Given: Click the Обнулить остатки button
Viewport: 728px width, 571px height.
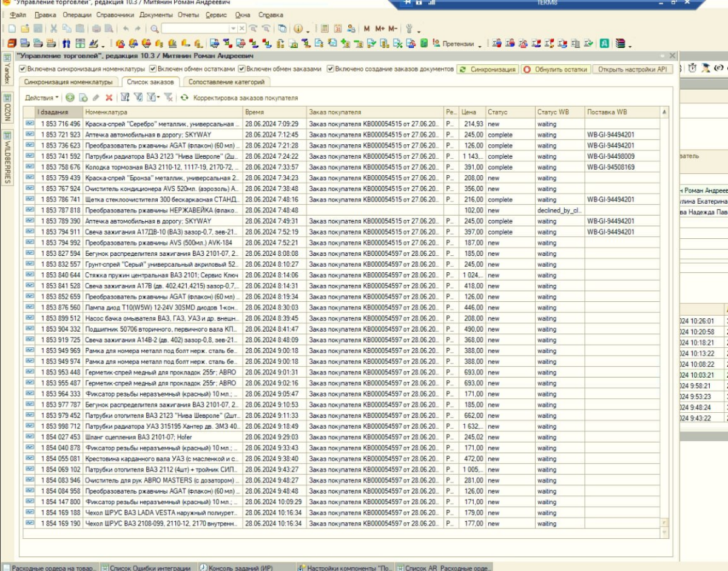Looking at the screenshot, I should point(556,69).
